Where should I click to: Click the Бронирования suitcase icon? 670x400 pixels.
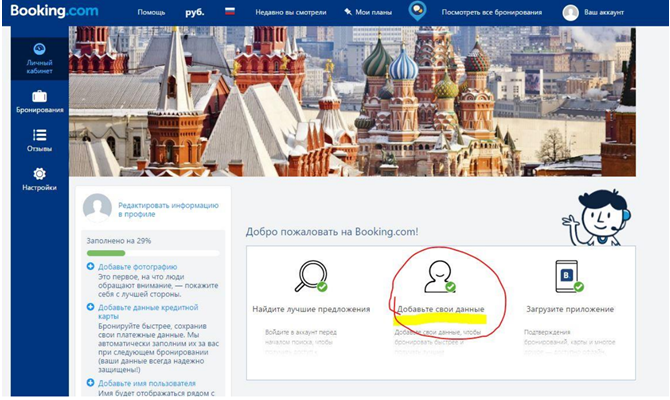click(39, 101)
